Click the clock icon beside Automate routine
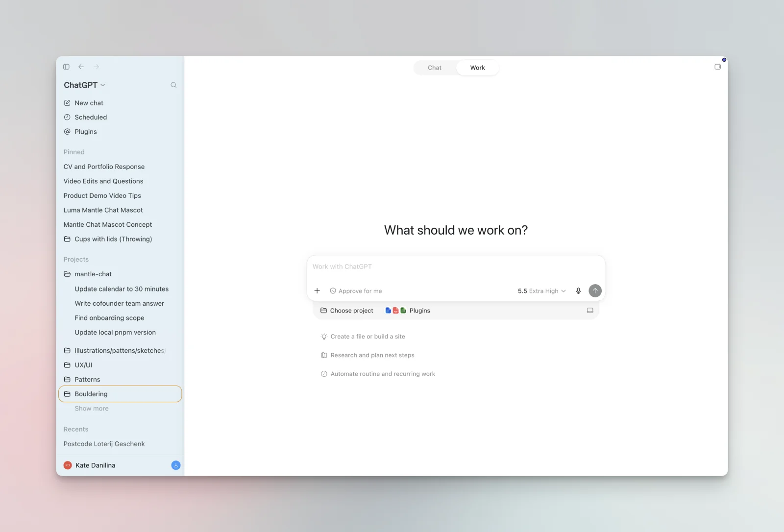Image resolution: width=784 pixels, height=532 pixels. tap(324, 374)
